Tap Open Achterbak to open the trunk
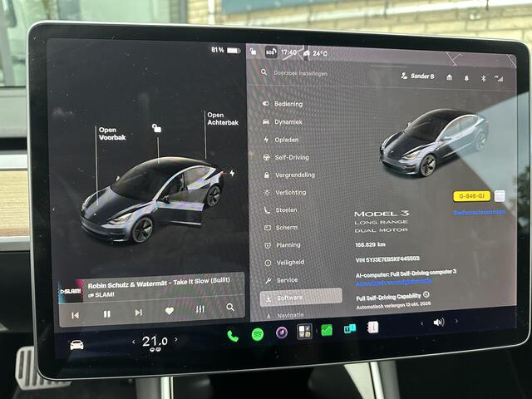 click(x=223, y=119)
